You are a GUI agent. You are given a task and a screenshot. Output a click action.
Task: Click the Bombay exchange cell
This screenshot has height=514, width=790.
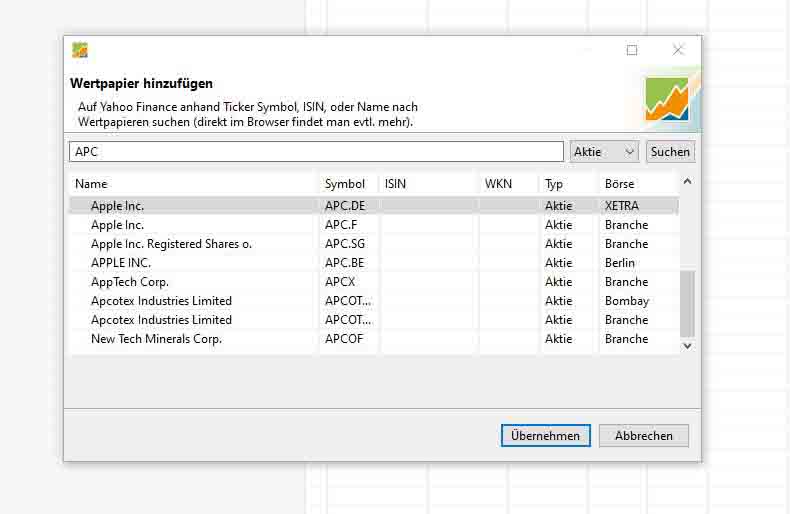pos(627,301)
